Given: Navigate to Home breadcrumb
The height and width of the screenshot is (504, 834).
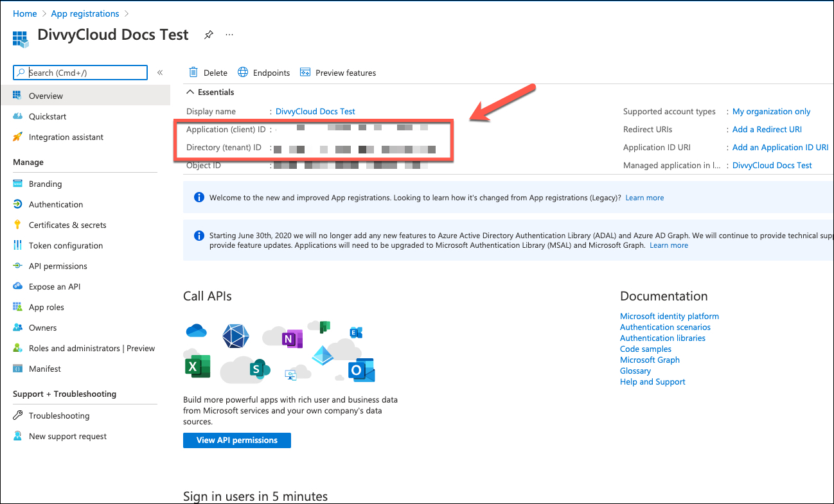Looking at the screenshot, I should pyautogui.click(x=25, y=13).
